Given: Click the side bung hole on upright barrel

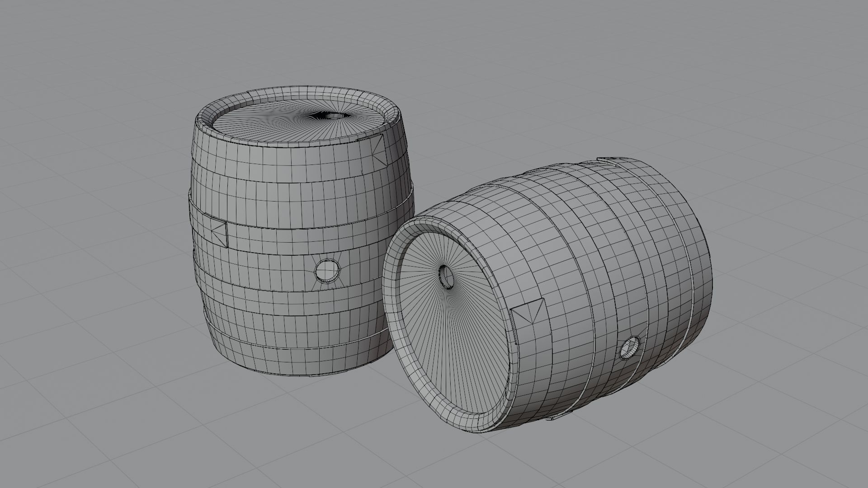Looking at the screenshot, I should tap(327, 271).
